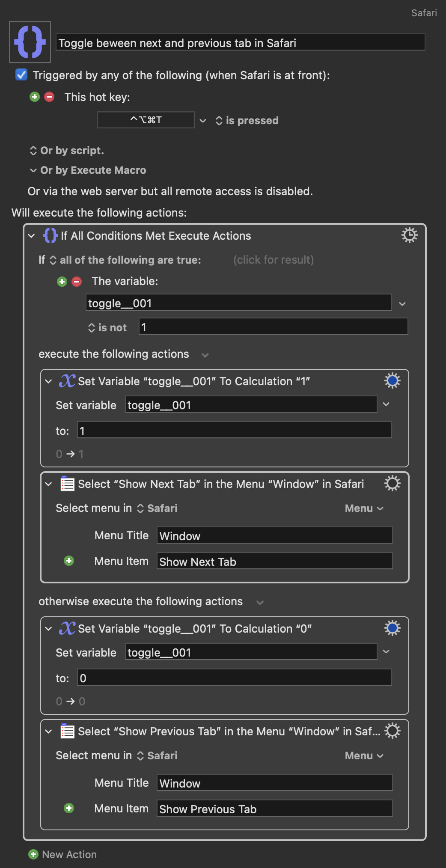Toggle the 'Triggered by any of the following' checkbox
The width and height of the screenshot is (446, 868).
(x=21, y=75)
